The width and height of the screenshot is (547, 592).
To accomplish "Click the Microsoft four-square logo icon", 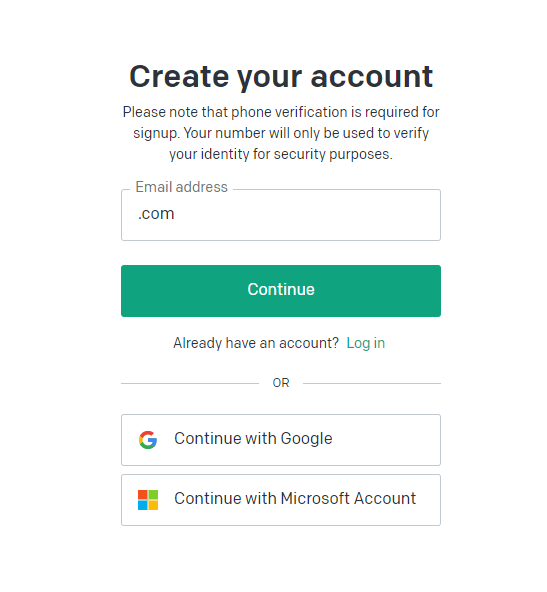I will tap(148, 500).
